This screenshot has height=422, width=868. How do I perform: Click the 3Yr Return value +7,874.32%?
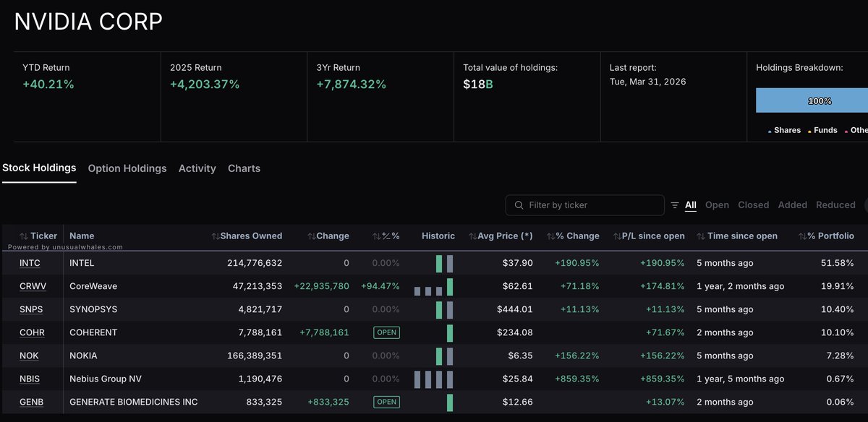click(x=352, y=85)
